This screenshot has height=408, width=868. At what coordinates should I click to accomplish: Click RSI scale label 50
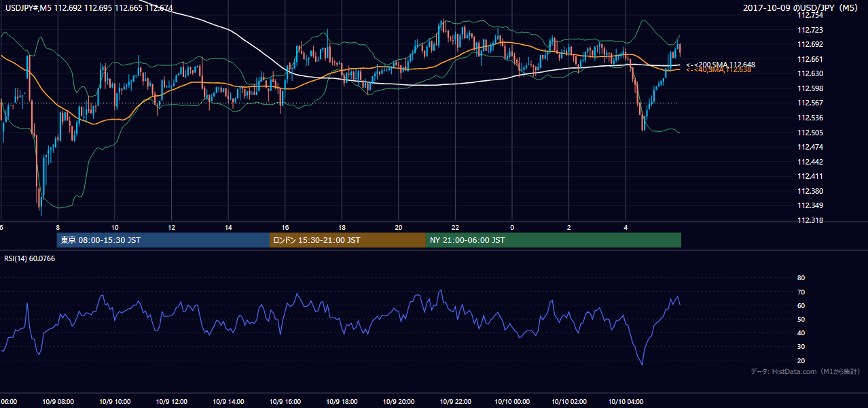801,319
